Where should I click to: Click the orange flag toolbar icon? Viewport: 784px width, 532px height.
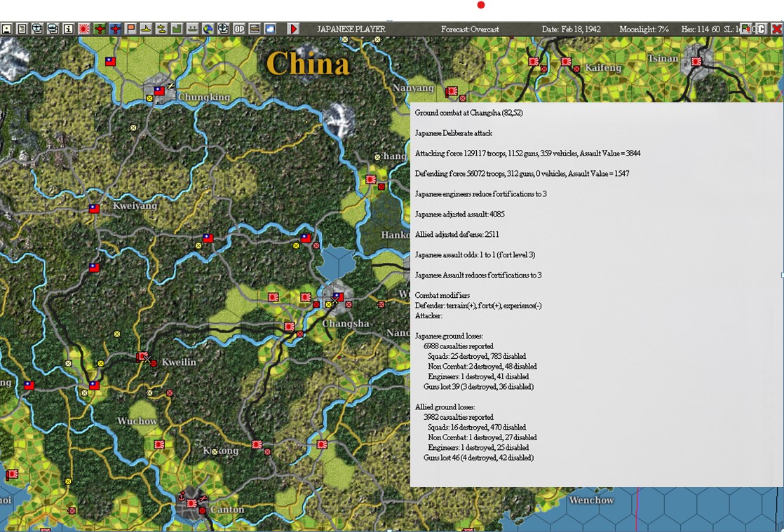tap(130, 29)
